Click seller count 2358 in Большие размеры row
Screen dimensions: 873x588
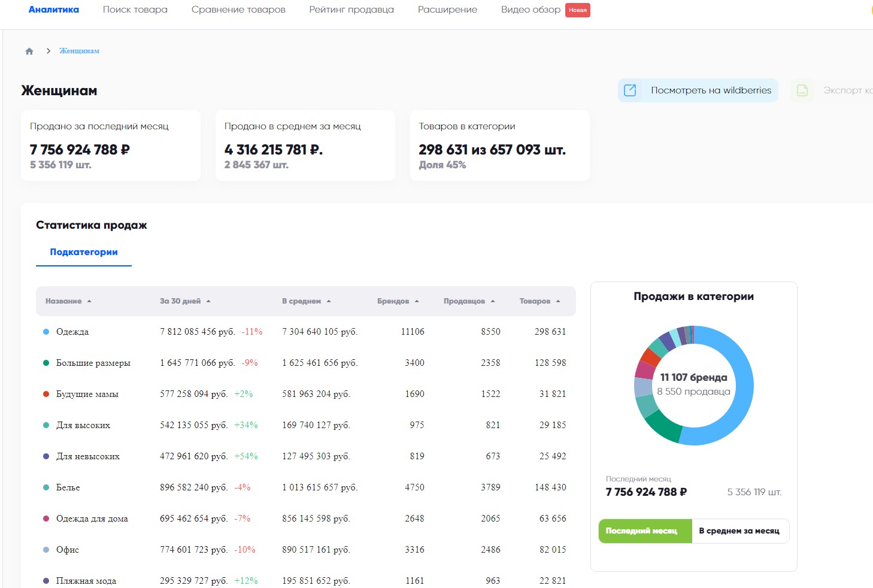pos(490,363)
